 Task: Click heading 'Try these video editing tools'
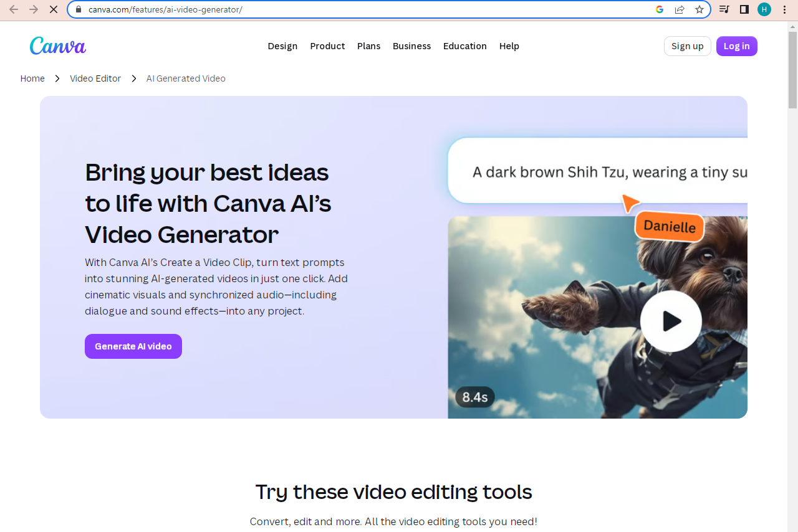pyautogui.click(x=393, y=492)
